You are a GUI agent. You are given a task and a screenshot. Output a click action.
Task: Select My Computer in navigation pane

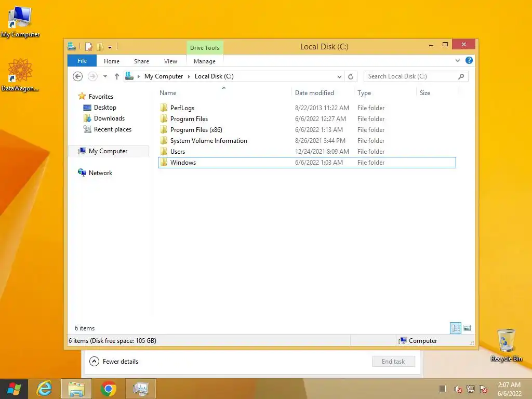tap(109, 151)
